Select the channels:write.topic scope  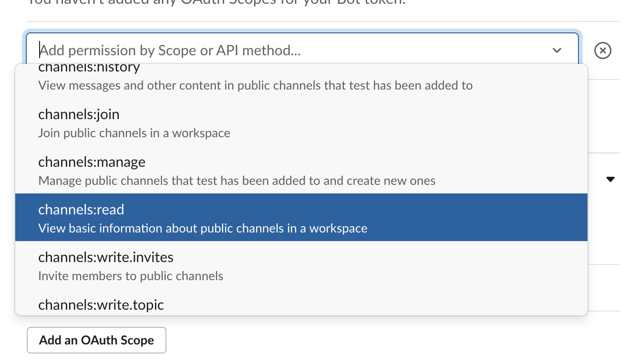(101, 304)
